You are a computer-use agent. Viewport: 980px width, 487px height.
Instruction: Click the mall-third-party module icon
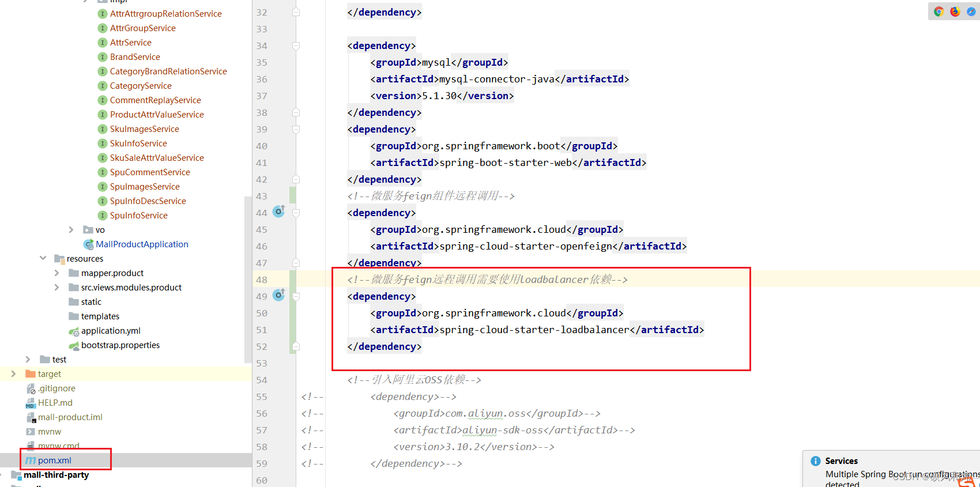coord(16,475)
